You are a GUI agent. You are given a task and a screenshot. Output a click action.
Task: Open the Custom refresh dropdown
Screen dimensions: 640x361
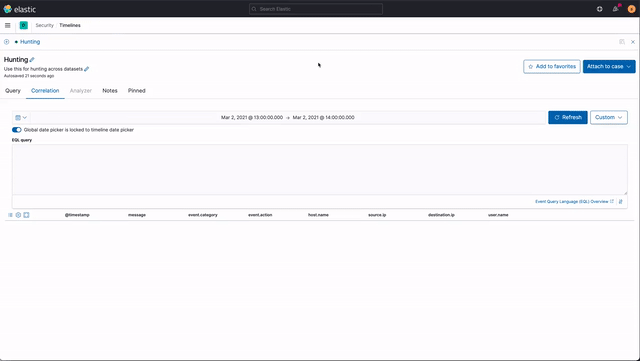(x=609, y=118)
